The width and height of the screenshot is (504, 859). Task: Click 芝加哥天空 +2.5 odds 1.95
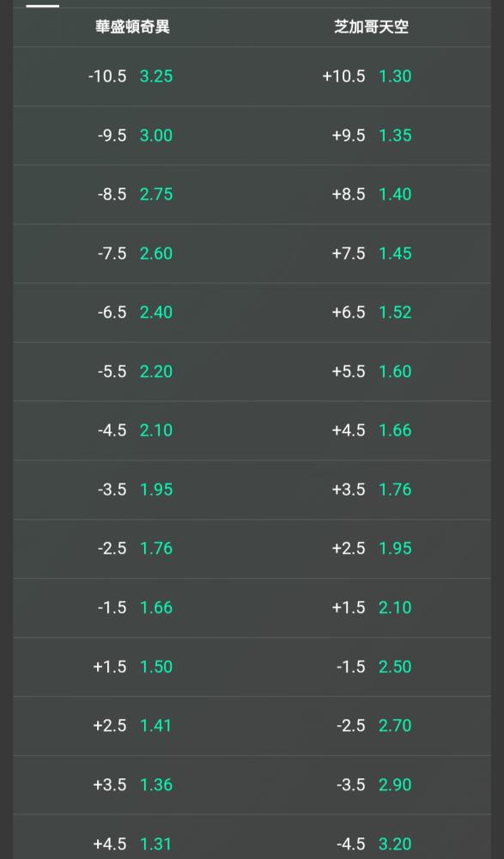pyautogui.click(x=372, y=548)
